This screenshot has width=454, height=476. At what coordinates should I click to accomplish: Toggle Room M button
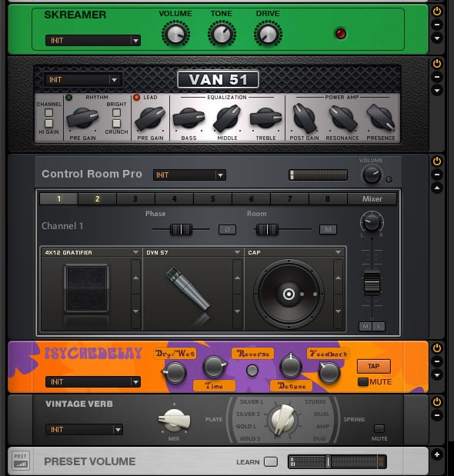click(328, 229)
